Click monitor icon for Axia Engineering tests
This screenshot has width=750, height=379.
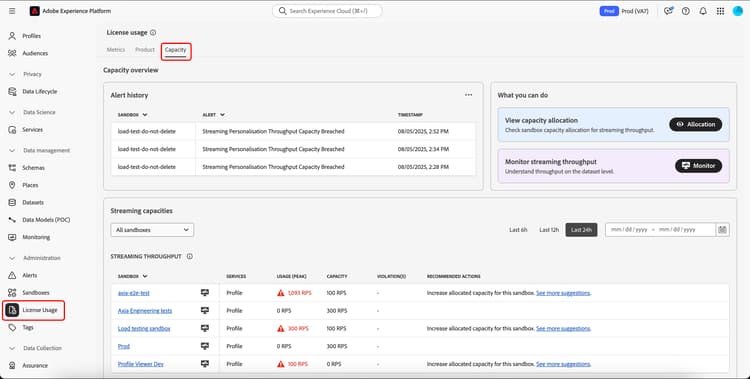tap(205, 311)
